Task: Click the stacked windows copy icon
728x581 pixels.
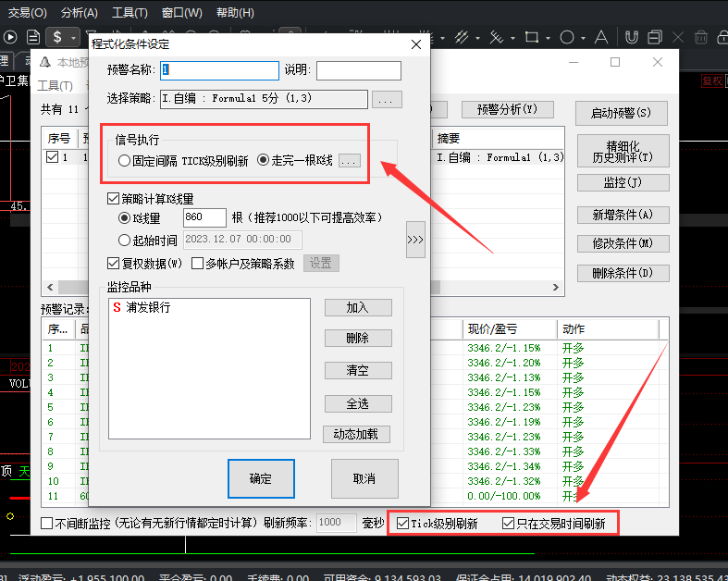Action: coord(655,37)
